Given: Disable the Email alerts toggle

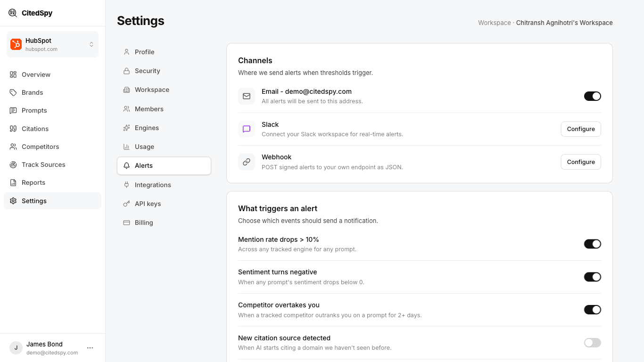Looking at the screenshot, I should click(x=593, y=96).
